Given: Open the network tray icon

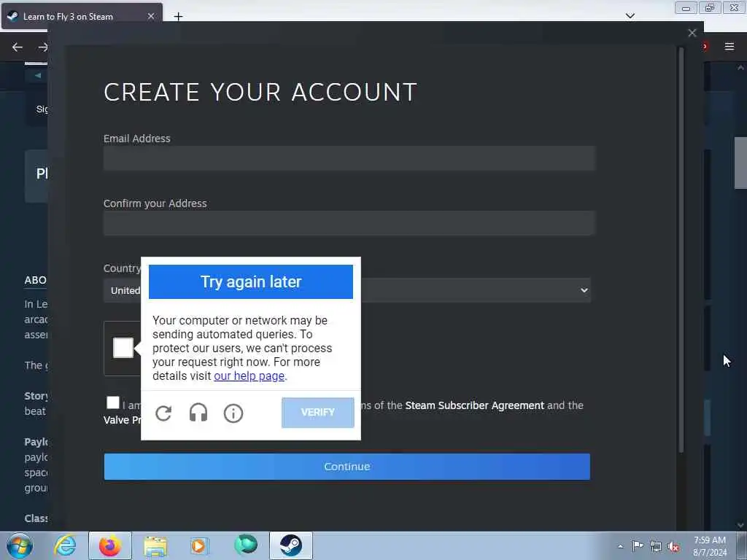Looking at the screenshot, I should (656, 547).
